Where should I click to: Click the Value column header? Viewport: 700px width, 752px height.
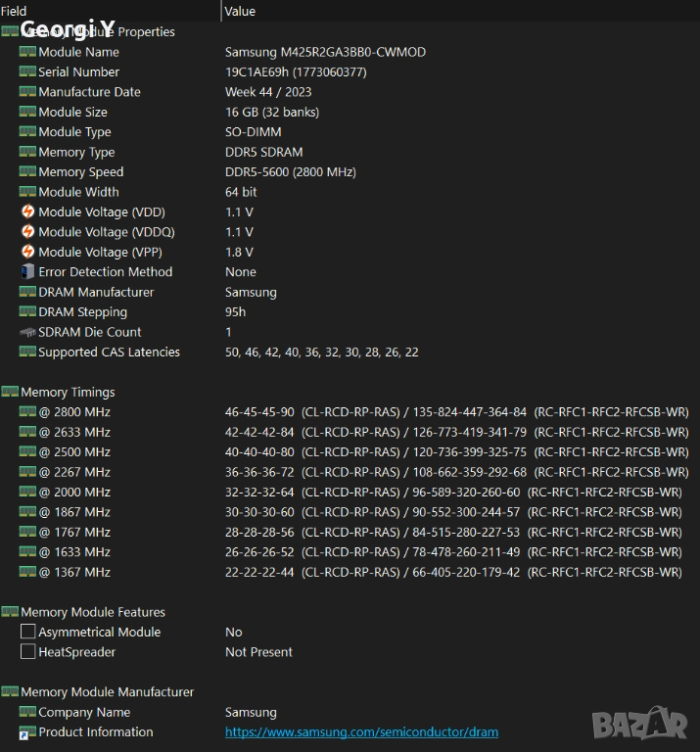click(240, 11)
